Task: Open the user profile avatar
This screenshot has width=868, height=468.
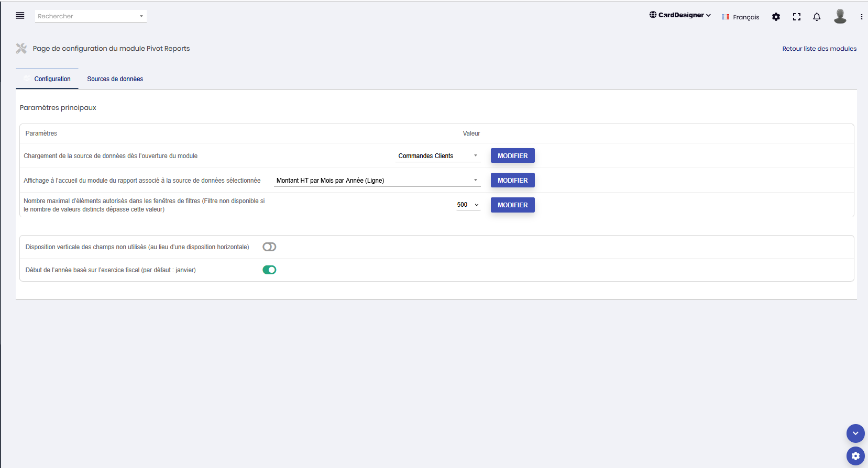Action: pos(840,17)
